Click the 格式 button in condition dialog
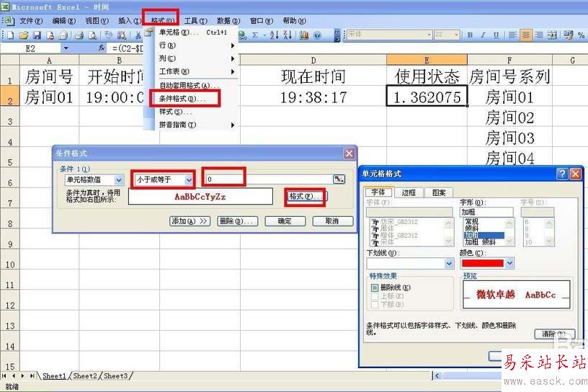 tap(306, 196)
